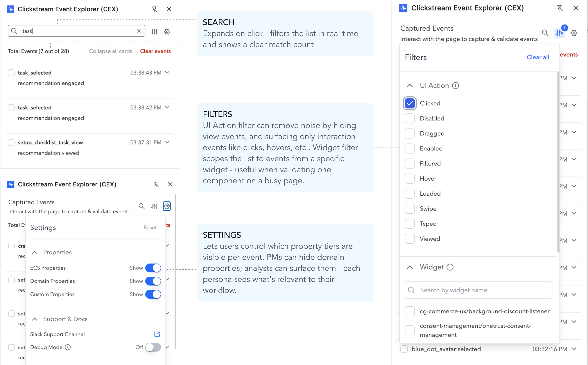Click magnifier icon in widget name search
The width and height of the screenshot is (588, 365).
pos(411,290)
